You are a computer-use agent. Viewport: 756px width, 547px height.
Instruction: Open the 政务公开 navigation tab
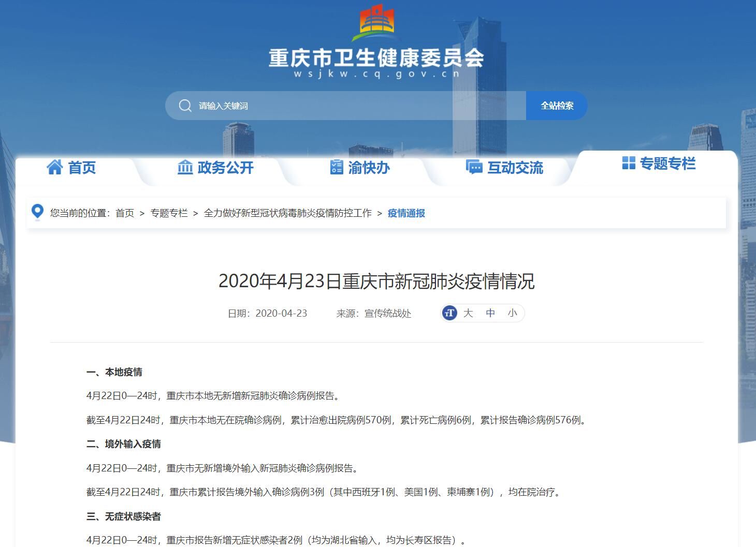(x=225, y=168)
